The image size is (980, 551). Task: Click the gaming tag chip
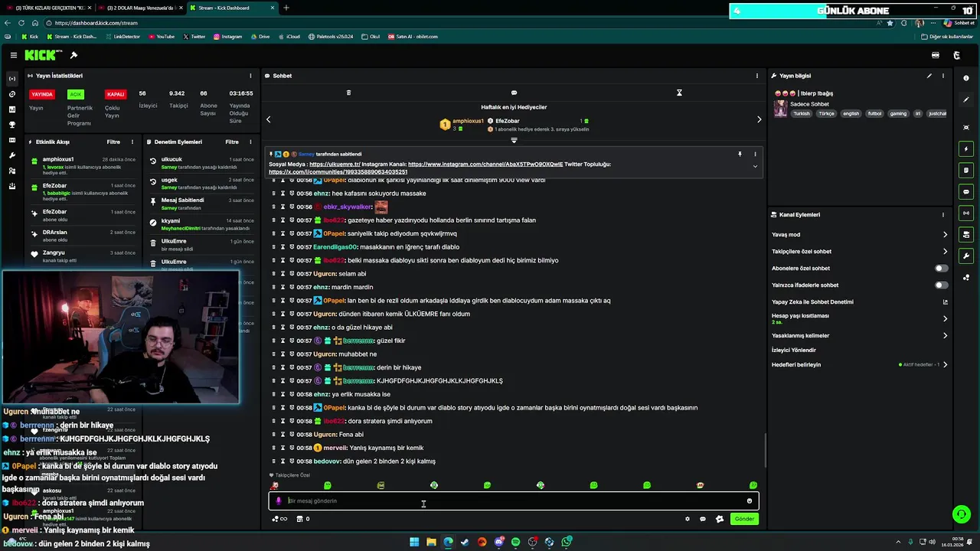(898, 113)
